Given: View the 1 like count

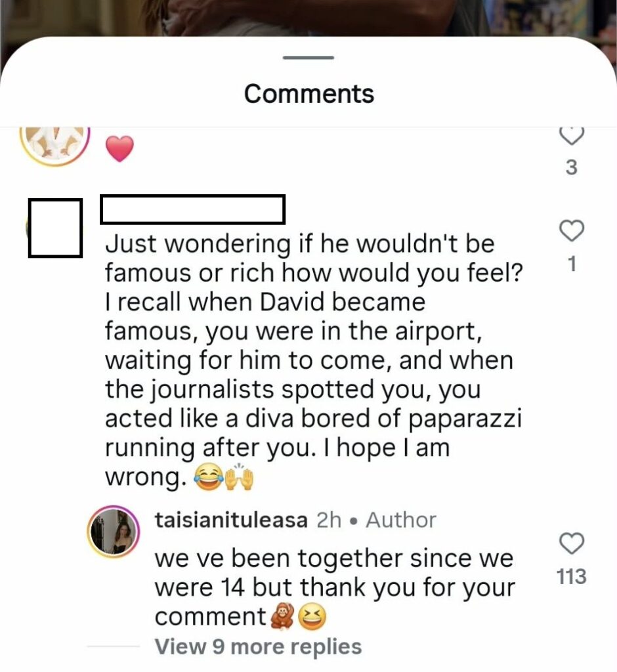Looking at the screenshot, I should [x=572, y=264].
